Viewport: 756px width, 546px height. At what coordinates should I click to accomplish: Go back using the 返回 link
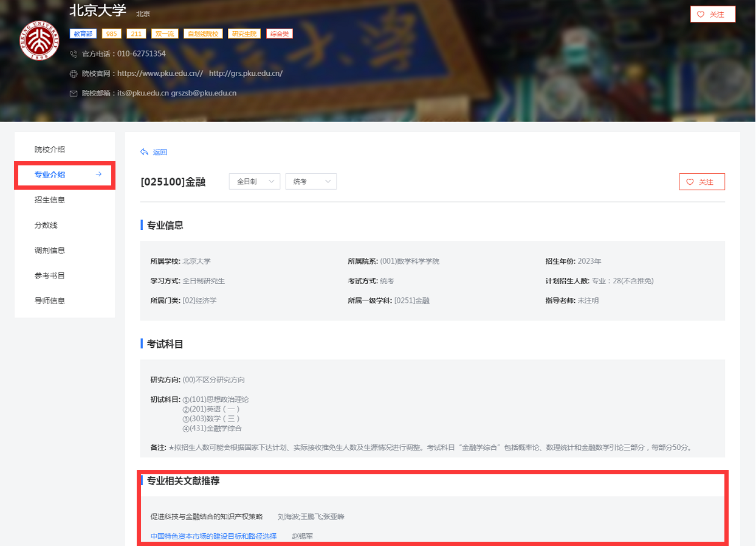click(x=154, y=152)
